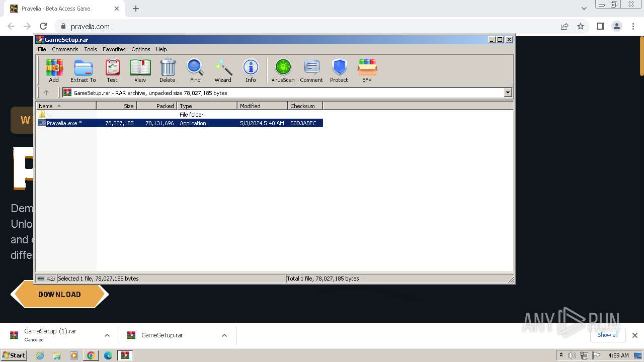Click the Delete trash can icon
Viewport: 644px width, 362px height.
point(168,70)
